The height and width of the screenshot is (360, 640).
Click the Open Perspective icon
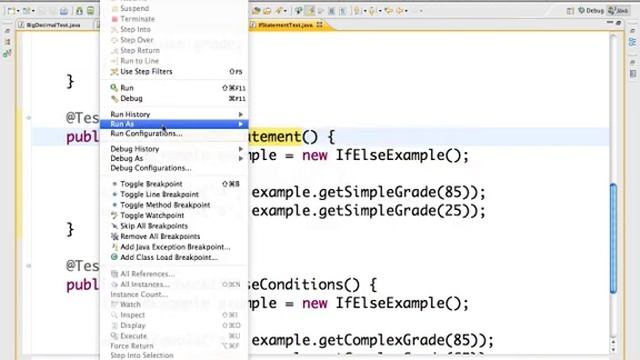[570, 11]
